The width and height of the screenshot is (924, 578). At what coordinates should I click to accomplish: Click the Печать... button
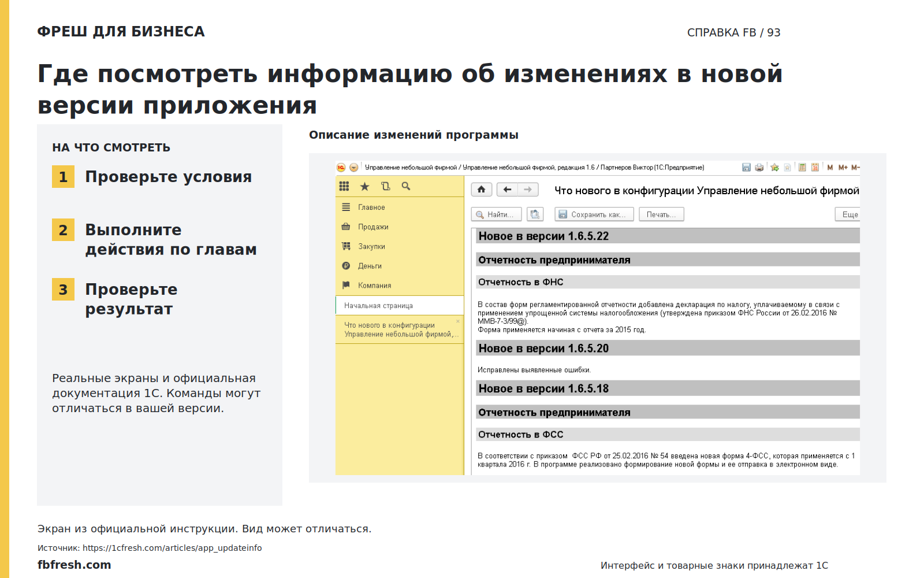click(661, 214)
